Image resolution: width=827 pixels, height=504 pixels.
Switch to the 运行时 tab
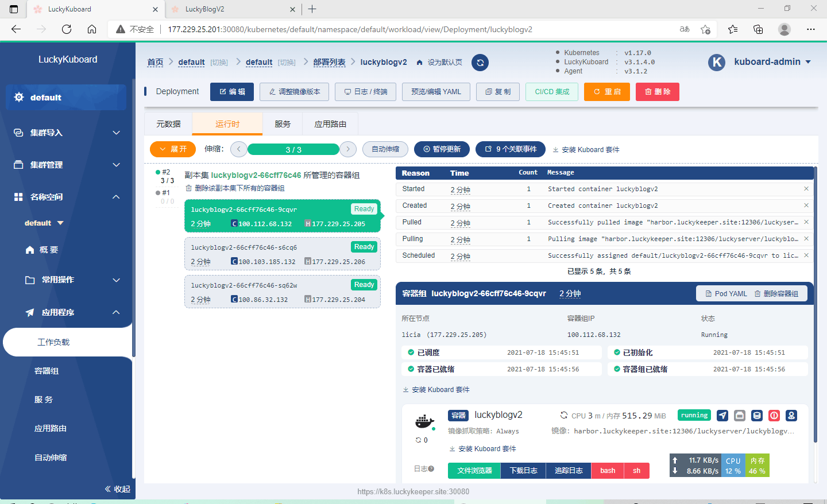coord(227,124)
